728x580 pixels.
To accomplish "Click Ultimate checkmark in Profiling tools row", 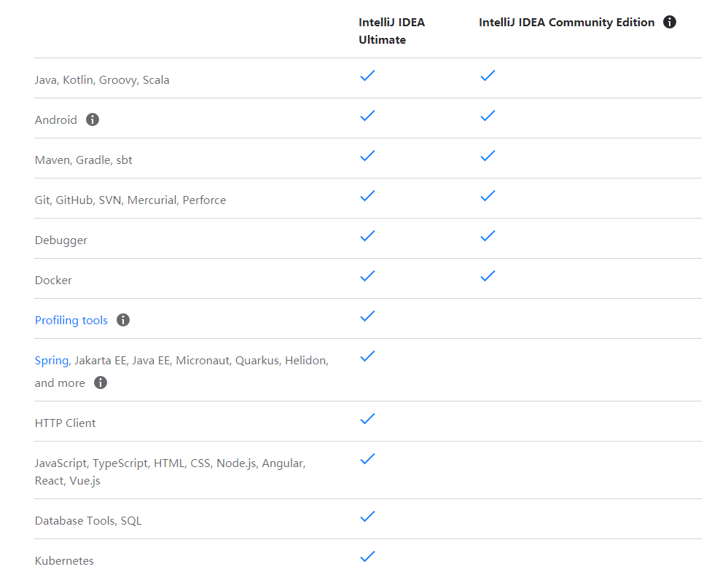I will point(368,316).
